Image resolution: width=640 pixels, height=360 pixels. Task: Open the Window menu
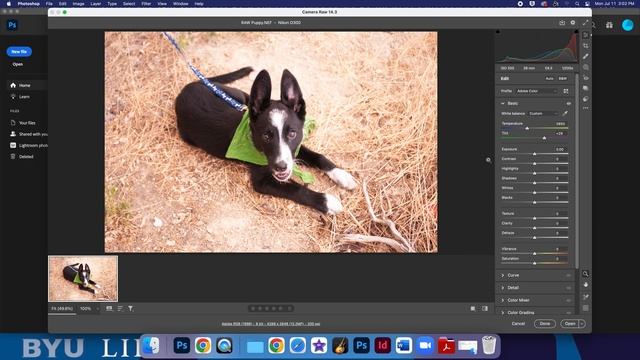pyautogui.click(x=180, y=4)
